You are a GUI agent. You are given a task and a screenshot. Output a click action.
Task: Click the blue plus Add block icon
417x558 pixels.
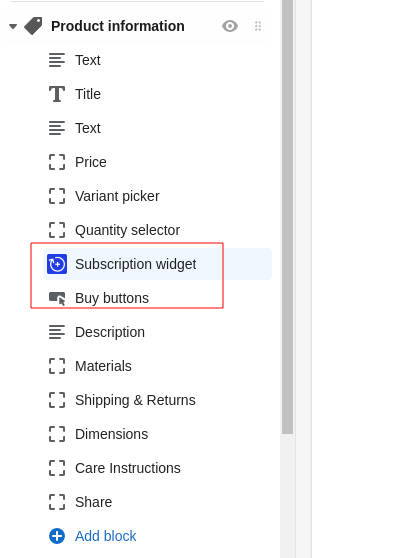57,536
